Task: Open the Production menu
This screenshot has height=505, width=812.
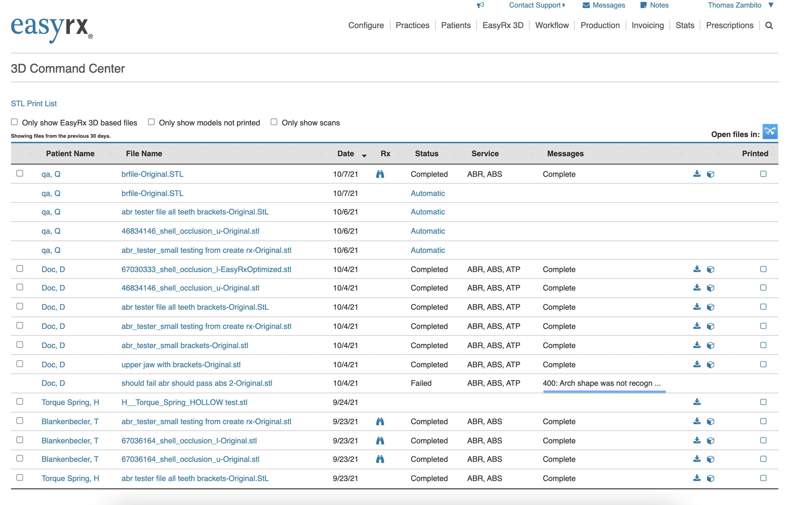Action: [600, 25]
